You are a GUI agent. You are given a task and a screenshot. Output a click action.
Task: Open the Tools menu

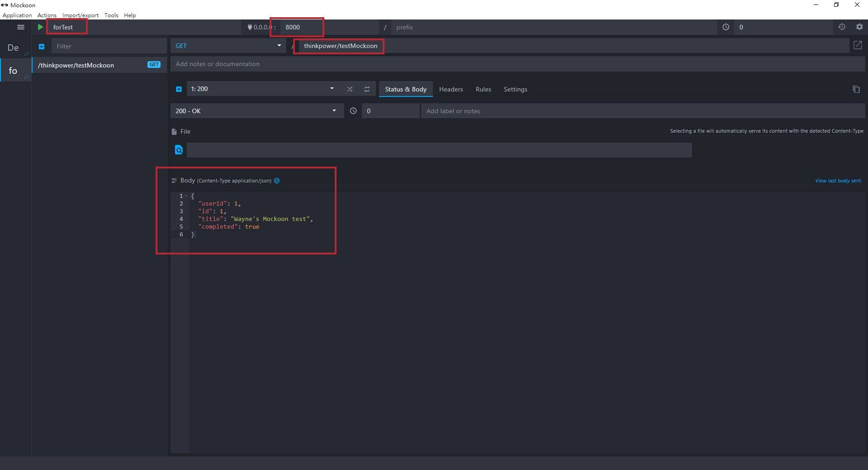coord(111,15)
